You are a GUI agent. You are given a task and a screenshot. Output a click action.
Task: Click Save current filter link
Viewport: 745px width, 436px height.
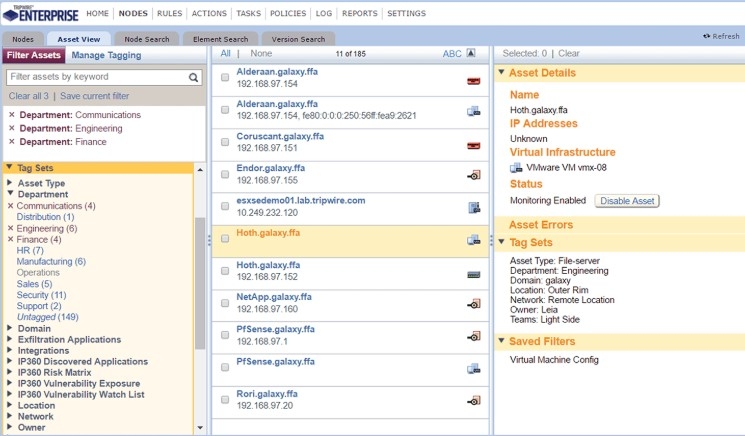coord(95,96)
